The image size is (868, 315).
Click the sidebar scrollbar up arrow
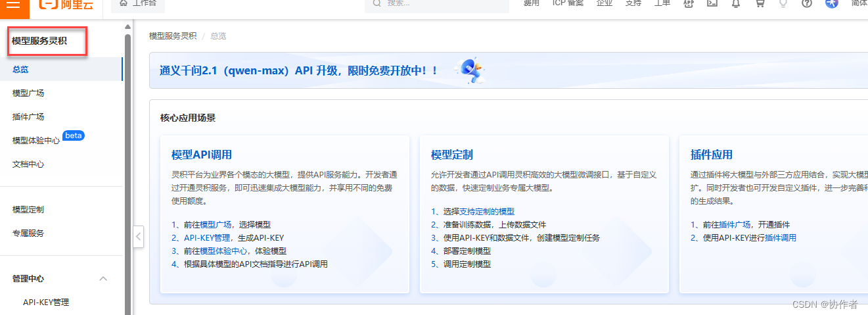128,27
